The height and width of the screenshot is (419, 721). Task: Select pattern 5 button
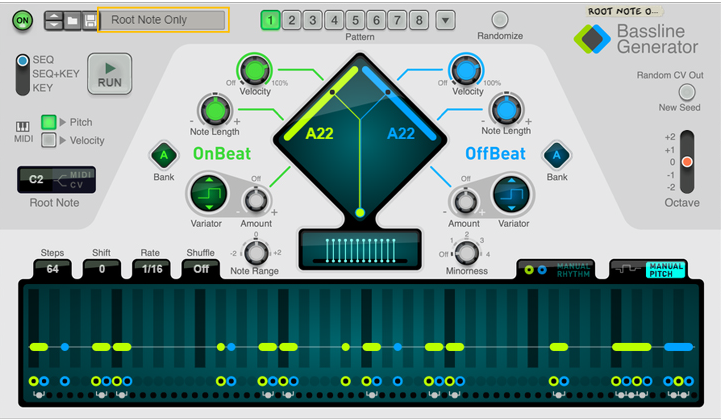pos(355,20)
